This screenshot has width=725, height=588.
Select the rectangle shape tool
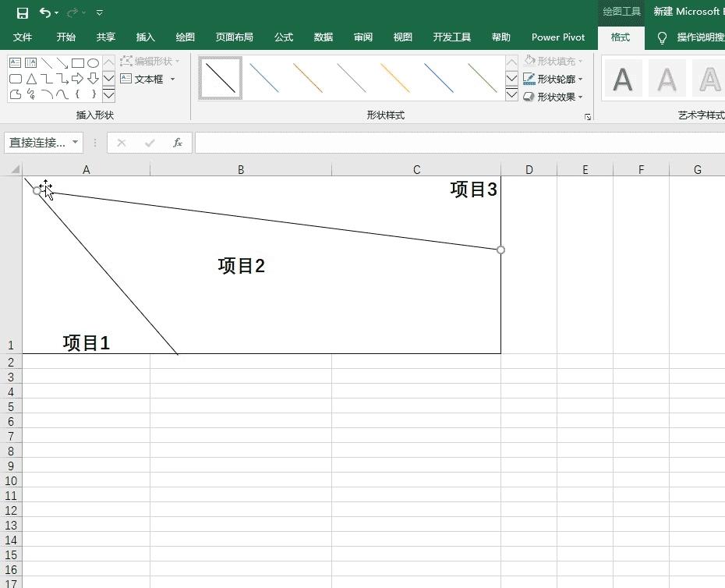[78, 62]
